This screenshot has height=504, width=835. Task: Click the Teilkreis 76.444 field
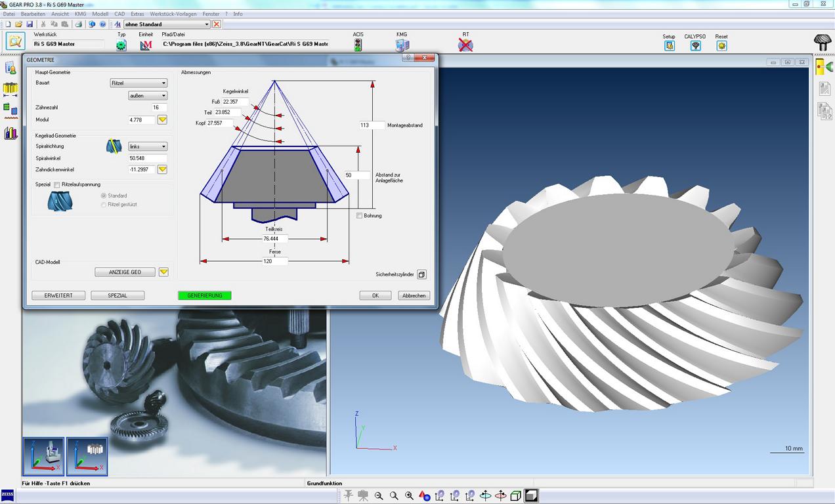click(x=274, y=239)
